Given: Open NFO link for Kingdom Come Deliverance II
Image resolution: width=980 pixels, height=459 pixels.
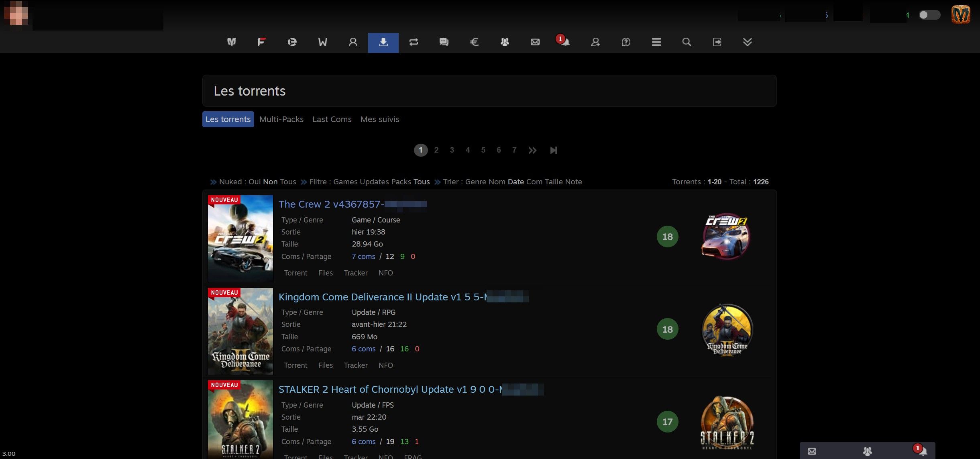Looking at the screenshot, I should pyautogui.click(x=385, y=365).
